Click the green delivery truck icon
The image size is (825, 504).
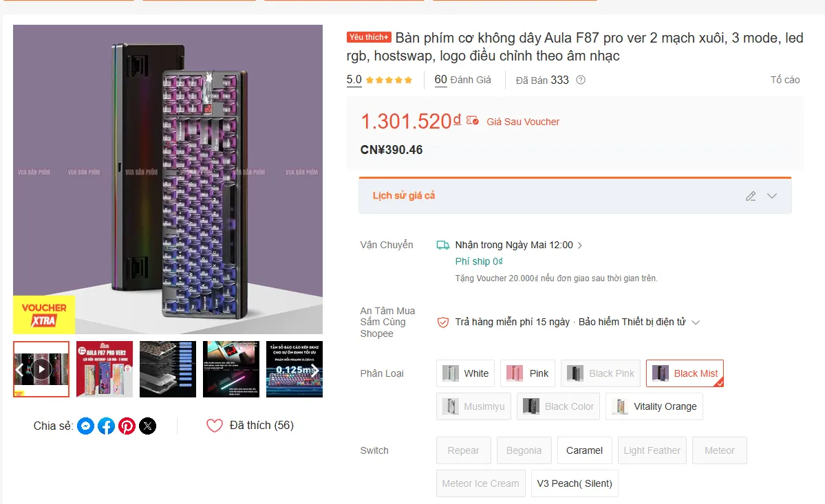click(442, 245)
